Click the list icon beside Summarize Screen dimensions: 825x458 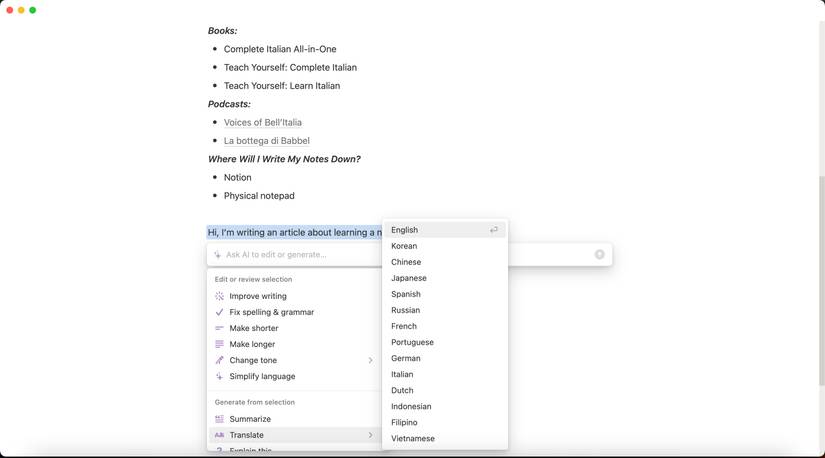coord(219,419)
